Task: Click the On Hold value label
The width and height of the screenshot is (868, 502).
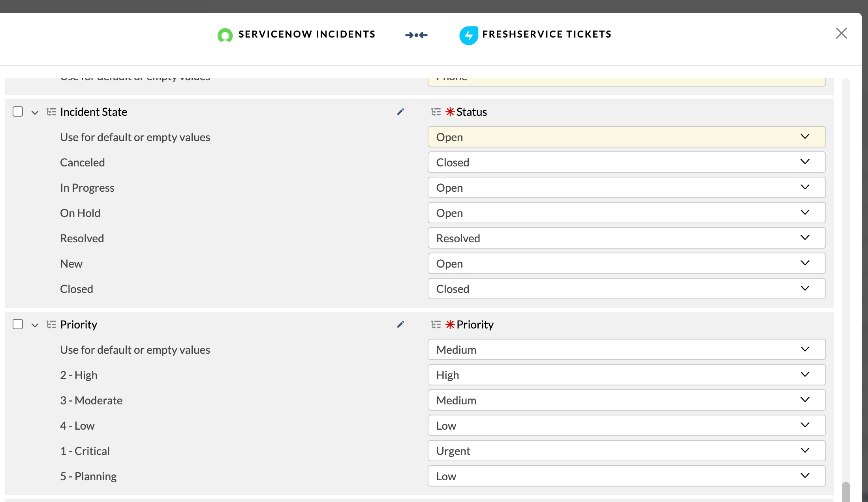Action: tap(80, 213)
